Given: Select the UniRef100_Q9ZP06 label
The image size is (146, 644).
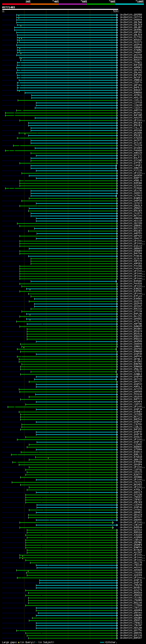Looking at the screenshot, I should click(131, 45).
